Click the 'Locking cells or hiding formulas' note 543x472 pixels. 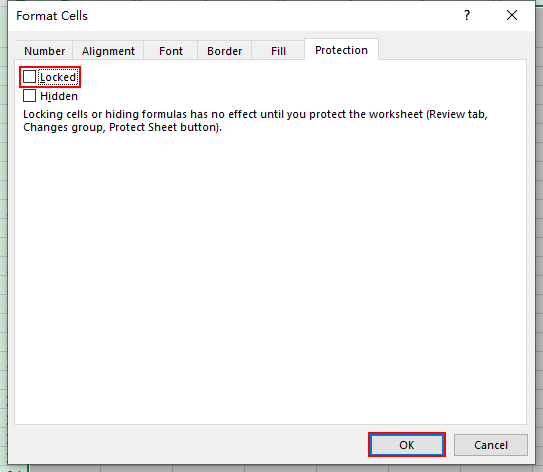point(255,121)
